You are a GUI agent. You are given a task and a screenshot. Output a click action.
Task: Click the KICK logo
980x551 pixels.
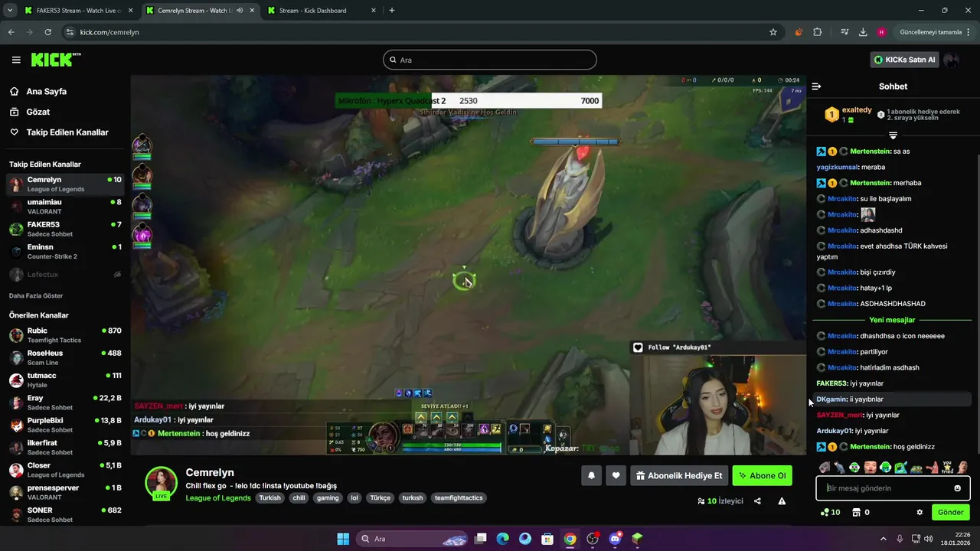coord(55,60)
